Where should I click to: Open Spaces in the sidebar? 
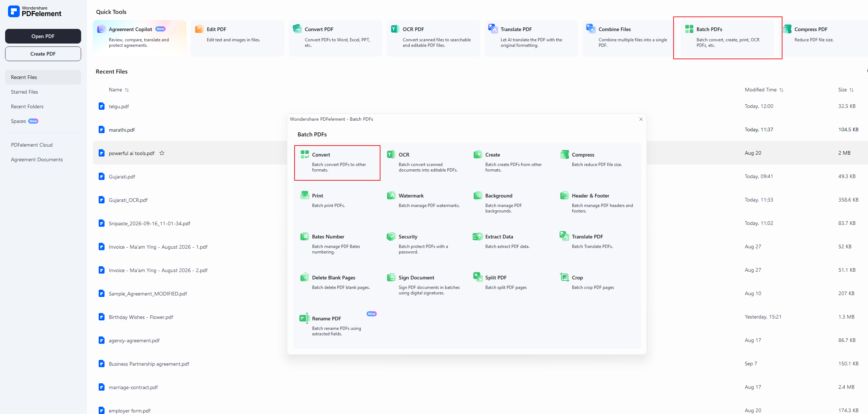click(43, 121)
